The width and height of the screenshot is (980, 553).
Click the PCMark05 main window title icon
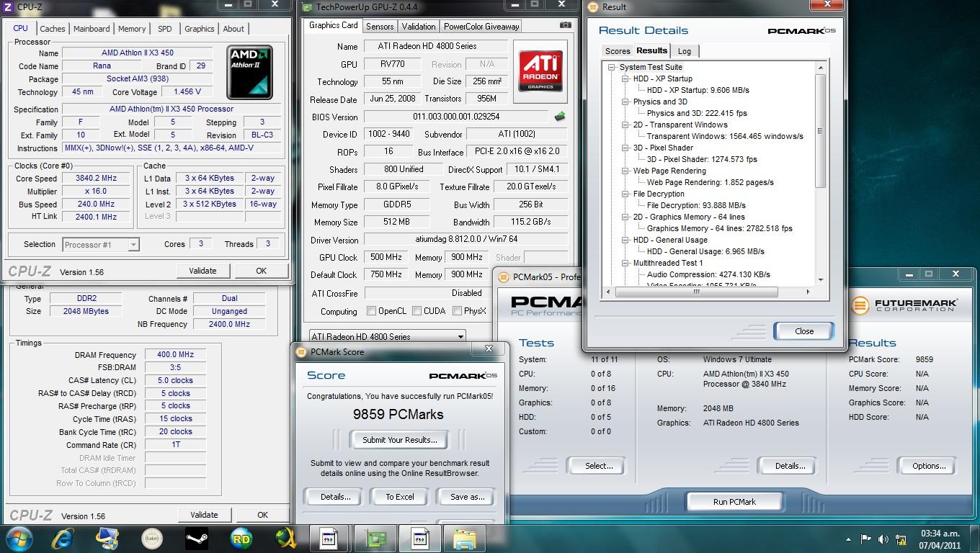coord(504,277)
